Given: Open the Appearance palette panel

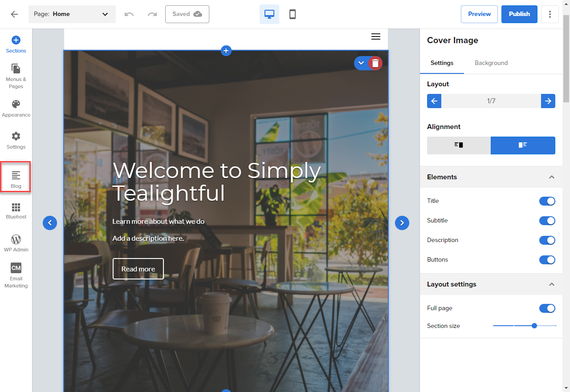Looking at the screenshot, I should coord(16,108).
